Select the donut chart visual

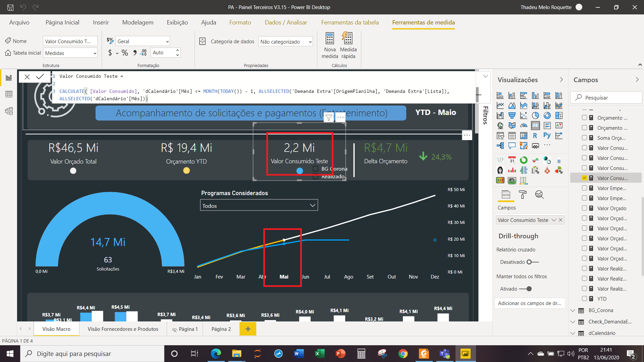547,116
